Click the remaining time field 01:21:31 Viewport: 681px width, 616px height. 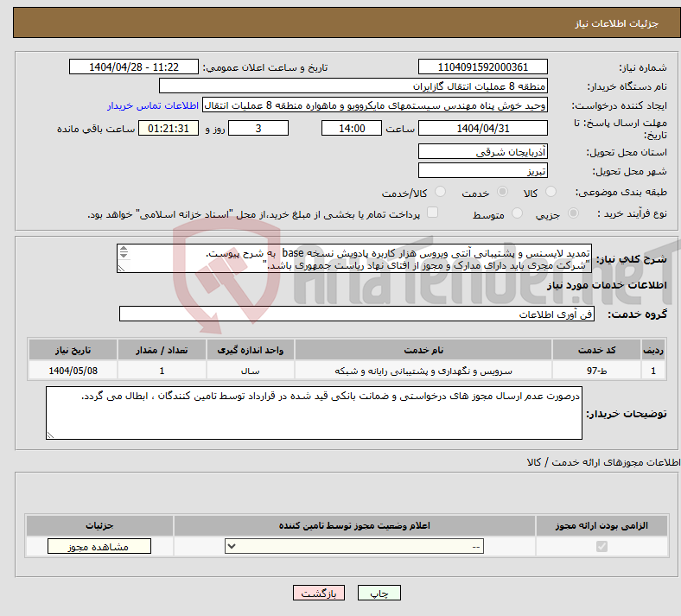pos(169,128)
